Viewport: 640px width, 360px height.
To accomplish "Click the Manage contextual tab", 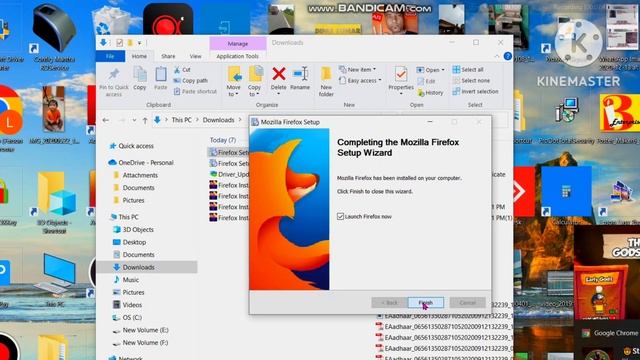I will pyautogui.click(x=238, y=43).
